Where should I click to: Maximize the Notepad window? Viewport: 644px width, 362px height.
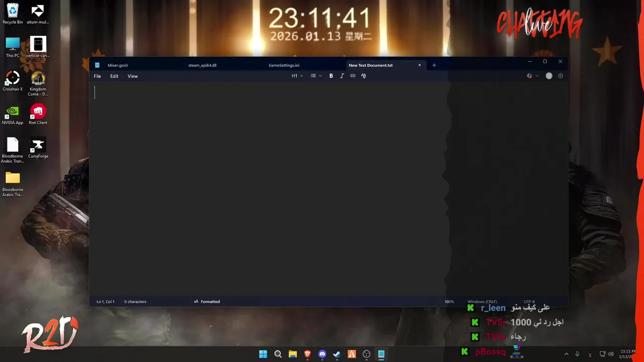[545, 61]
